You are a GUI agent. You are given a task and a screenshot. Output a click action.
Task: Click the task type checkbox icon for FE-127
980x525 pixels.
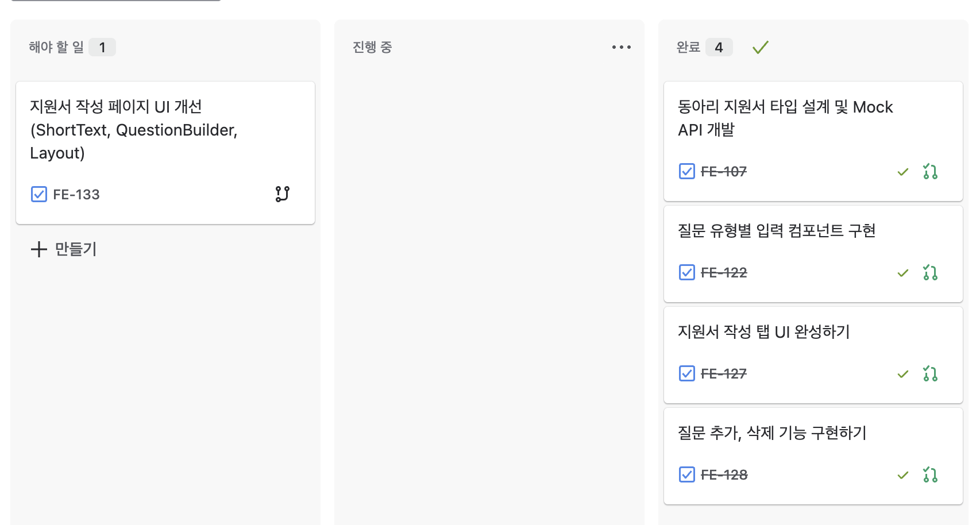(687, 373)
